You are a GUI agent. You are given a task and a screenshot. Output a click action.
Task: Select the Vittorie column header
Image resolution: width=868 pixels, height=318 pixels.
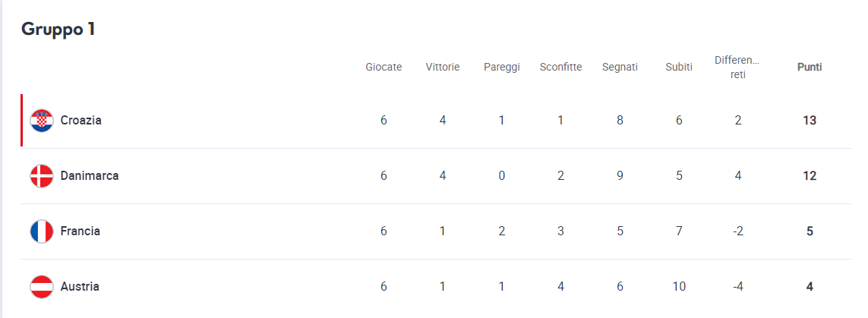click(x=442, y=68)
